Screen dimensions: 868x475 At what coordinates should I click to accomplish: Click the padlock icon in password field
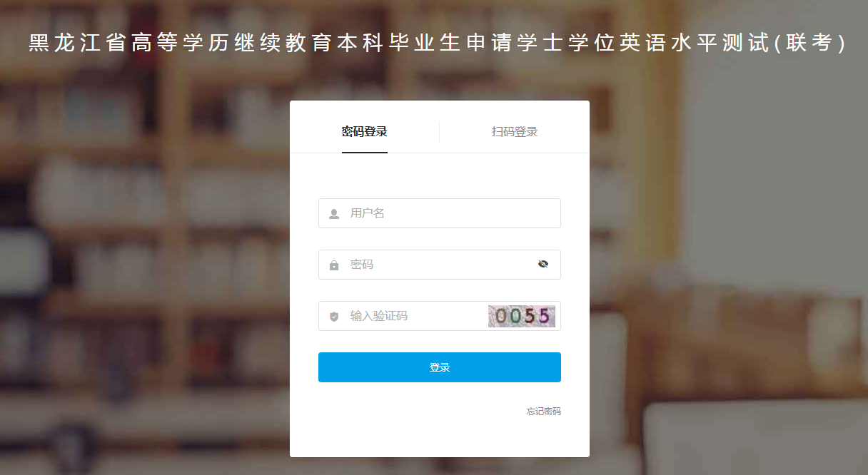(x=334, y=265)
